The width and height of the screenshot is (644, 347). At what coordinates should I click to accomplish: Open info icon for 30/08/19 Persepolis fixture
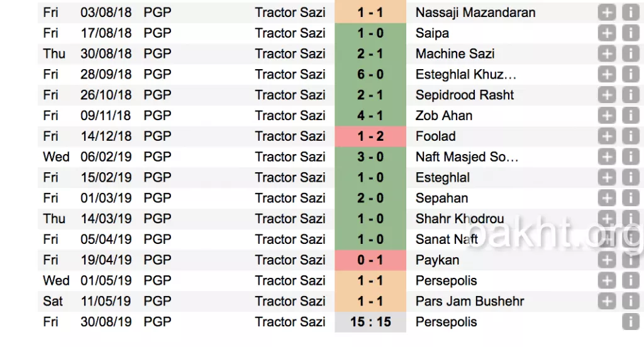[x=630, y=322]
